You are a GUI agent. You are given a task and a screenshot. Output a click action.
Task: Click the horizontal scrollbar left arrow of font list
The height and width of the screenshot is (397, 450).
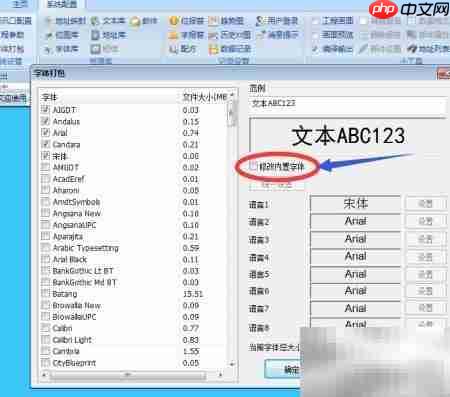click(44, 375)
